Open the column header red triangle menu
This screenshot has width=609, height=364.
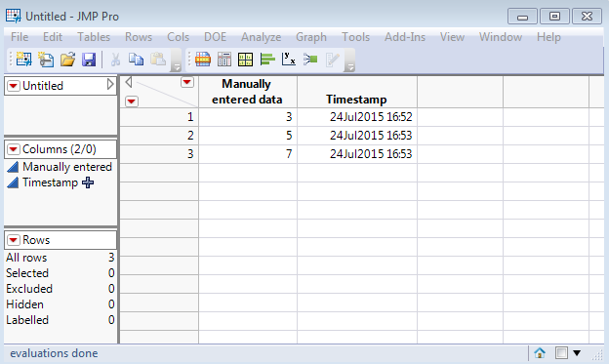pos(187,82)
